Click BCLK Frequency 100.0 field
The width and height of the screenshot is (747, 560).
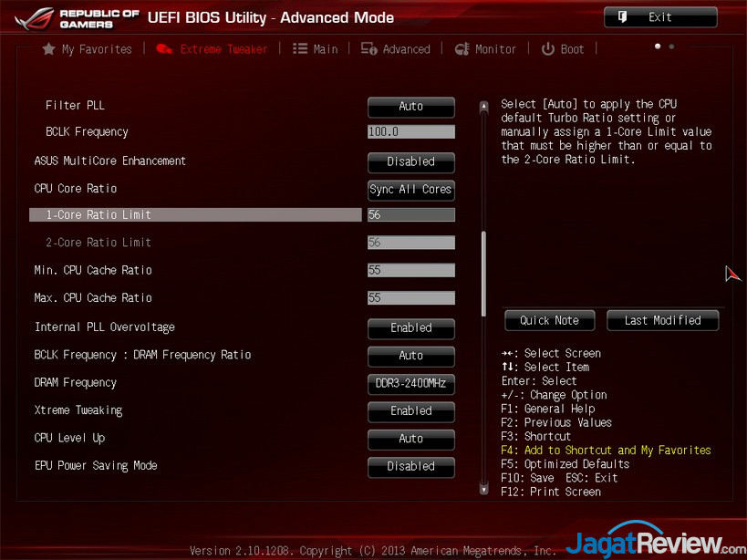click(411, 131)
